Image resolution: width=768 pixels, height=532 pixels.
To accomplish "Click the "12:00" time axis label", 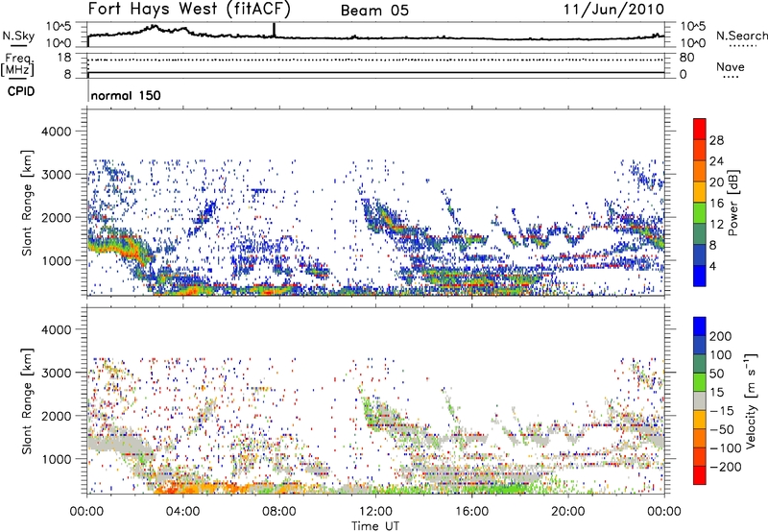I will coord(375,512).
